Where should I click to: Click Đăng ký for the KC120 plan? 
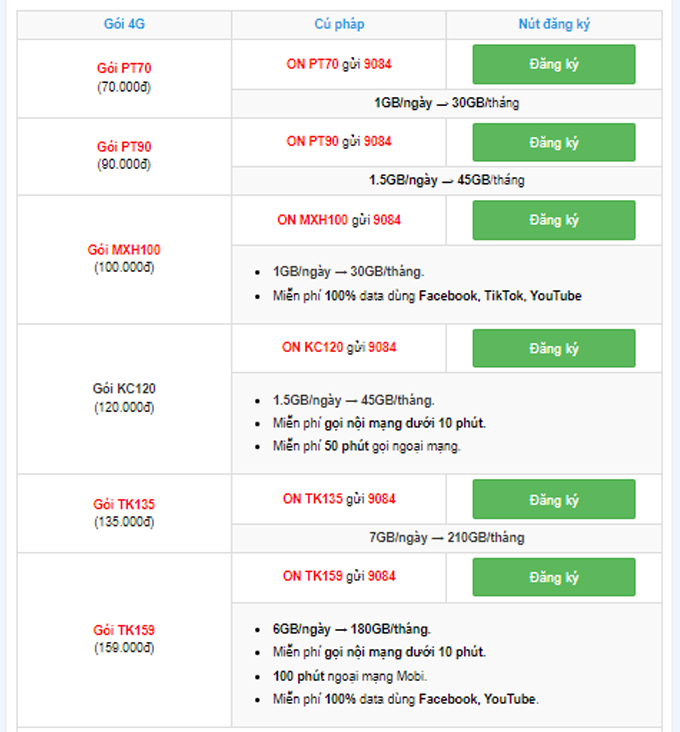pyautogui.click(x=553, y=349)
